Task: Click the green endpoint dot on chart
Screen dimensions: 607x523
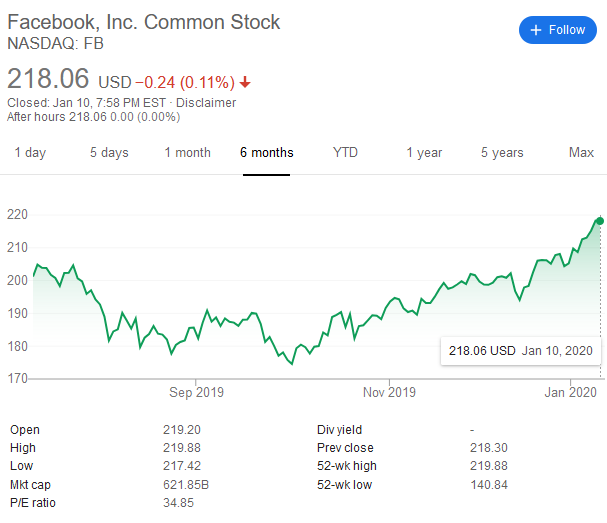Action: [x=600, y=220]
